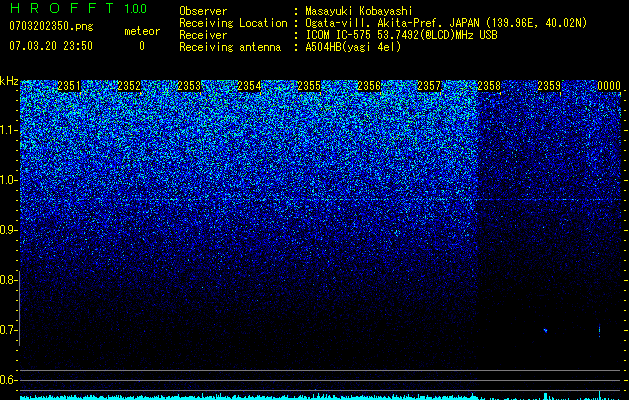The image size is (629, 400).
Task: Click the 2351 time marker
Action: point(69,86)
